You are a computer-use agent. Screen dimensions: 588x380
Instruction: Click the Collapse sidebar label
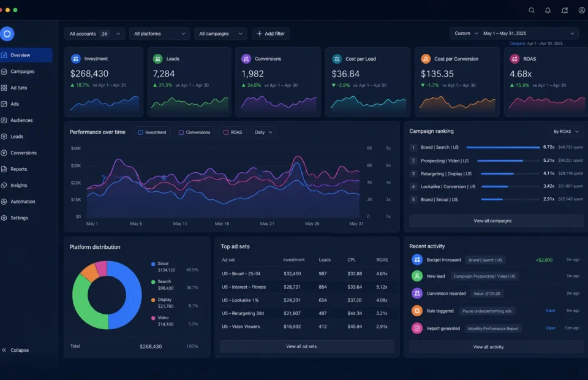click(20, 350)
